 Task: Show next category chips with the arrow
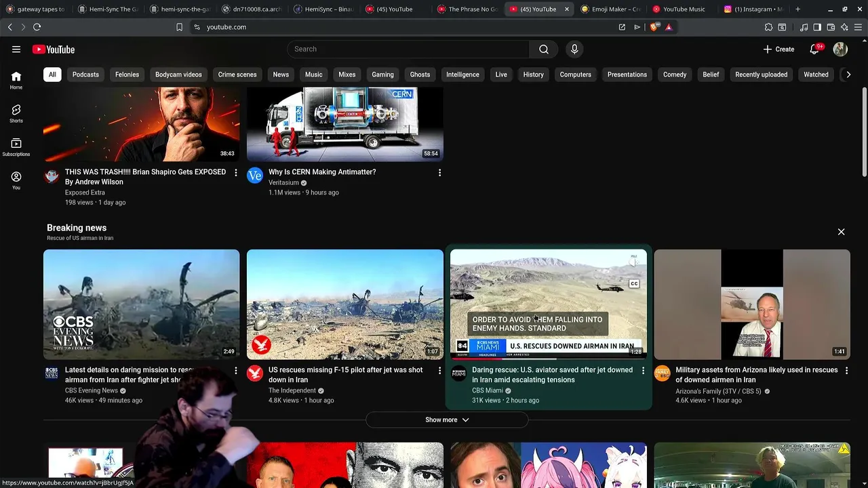848,75
